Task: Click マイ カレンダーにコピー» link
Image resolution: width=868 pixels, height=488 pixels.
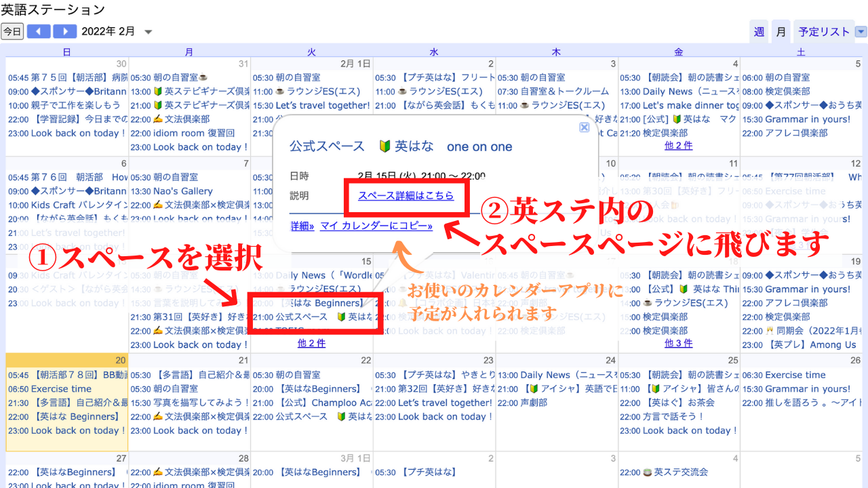Action: click(376, 226)
